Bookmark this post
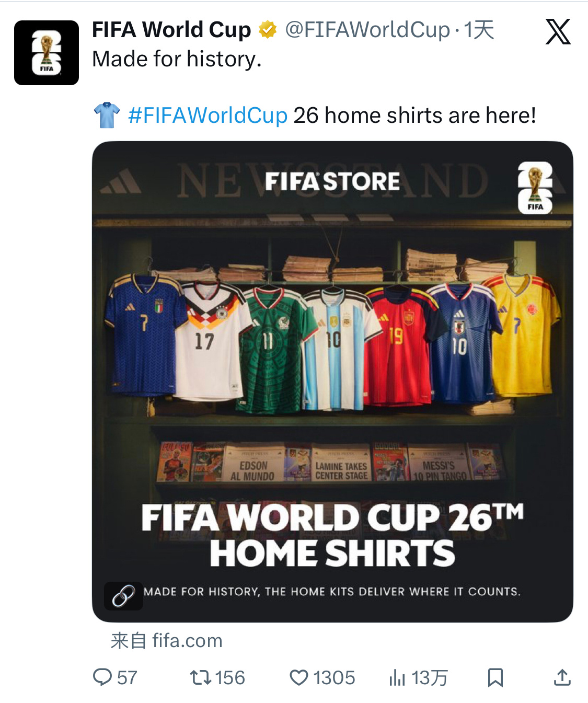The height and width of the screenshot is (703, 588). coord(495,677)
